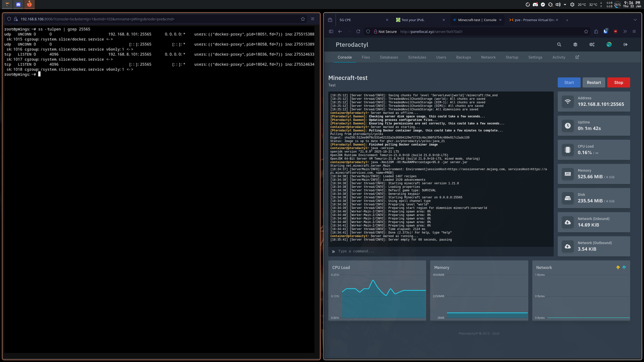Expand the browser toolbar overflow chevrons
Viewport: 644px width, 362px height.
click(x=625, y=32)
